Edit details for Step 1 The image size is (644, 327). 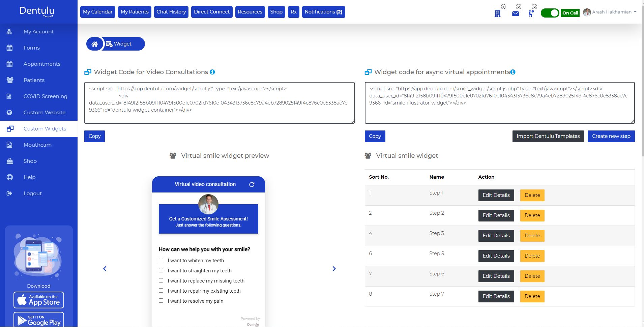(x=496, y=195)
